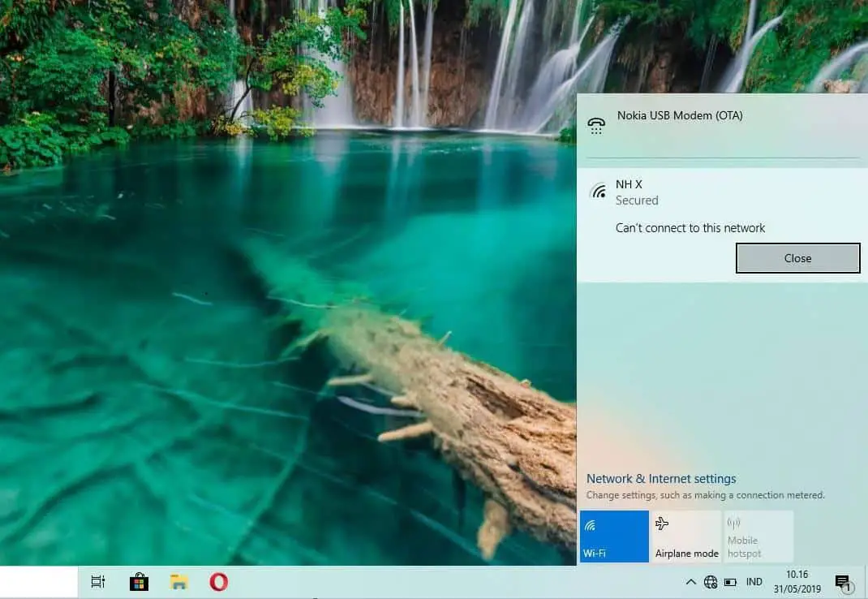The width and height of the screenshot is (868, 599).
Task: Click the Secured status under NH X
Action: coord(637,200)
